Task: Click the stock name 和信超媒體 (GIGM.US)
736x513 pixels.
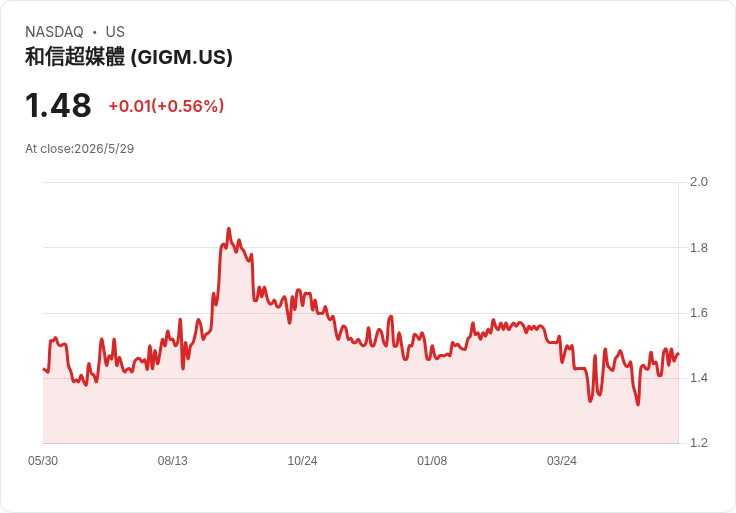Action: pos(129,57)
